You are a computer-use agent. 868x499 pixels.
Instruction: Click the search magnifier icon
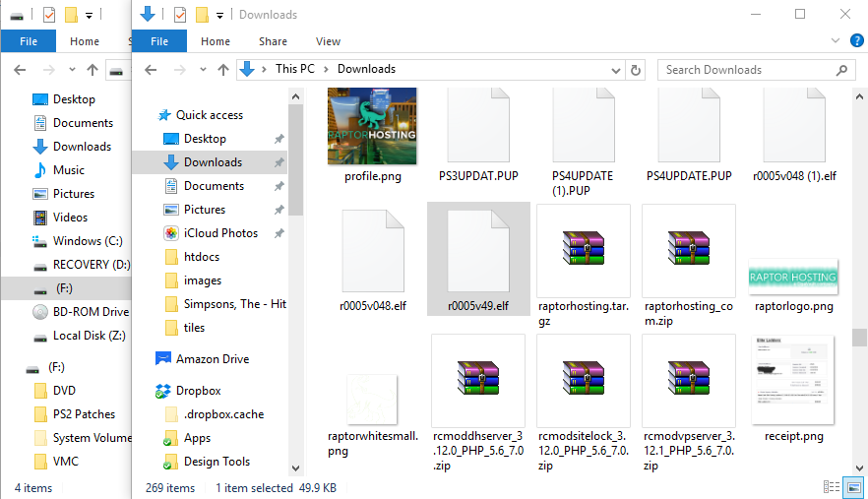842,70
